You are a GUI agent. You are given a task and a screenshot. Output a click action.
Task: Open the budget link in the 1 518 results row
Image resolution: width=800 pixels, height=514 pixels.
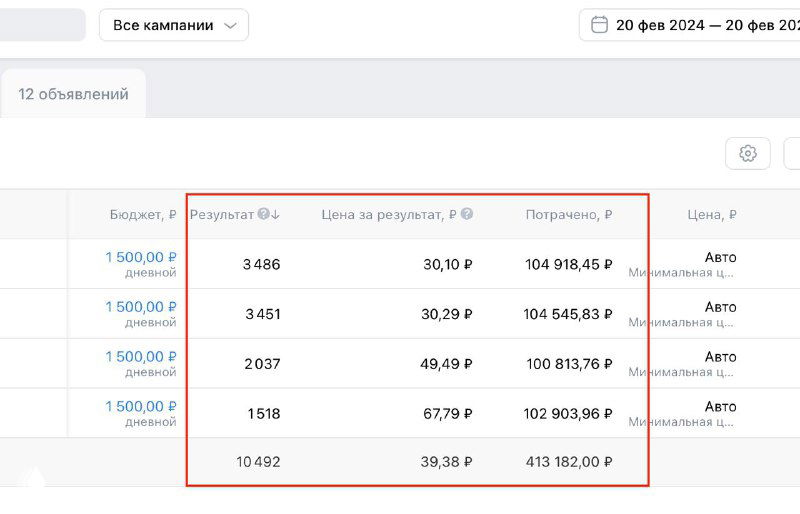(141, 407)
